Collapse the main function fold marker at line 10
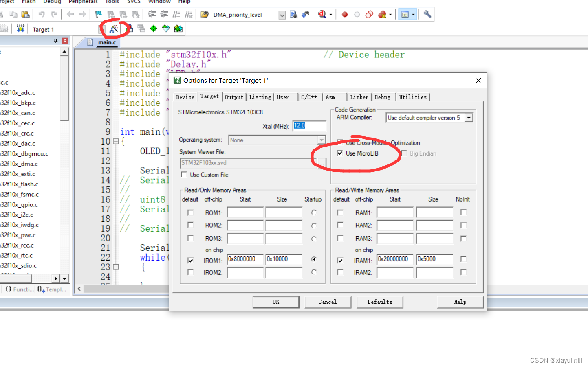 [116, 141]
